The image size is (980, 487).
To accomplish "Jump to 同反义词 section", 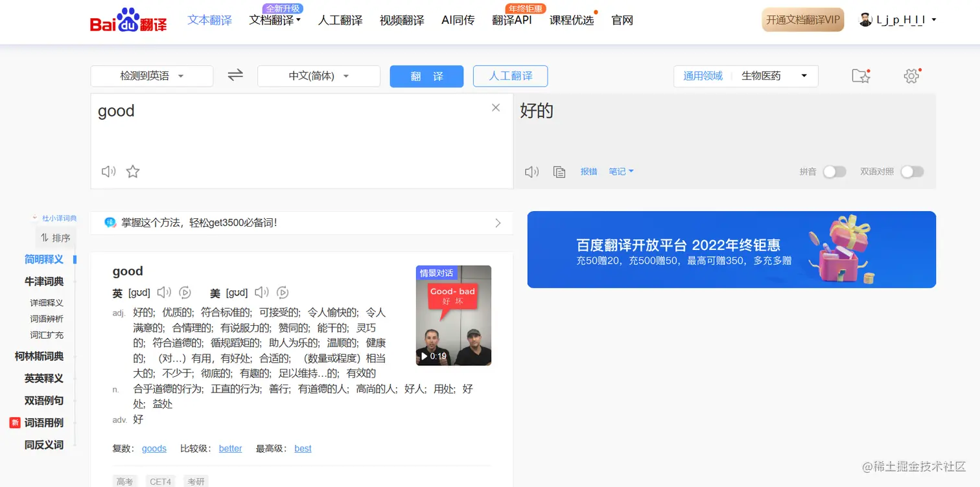I will point(44,444).
